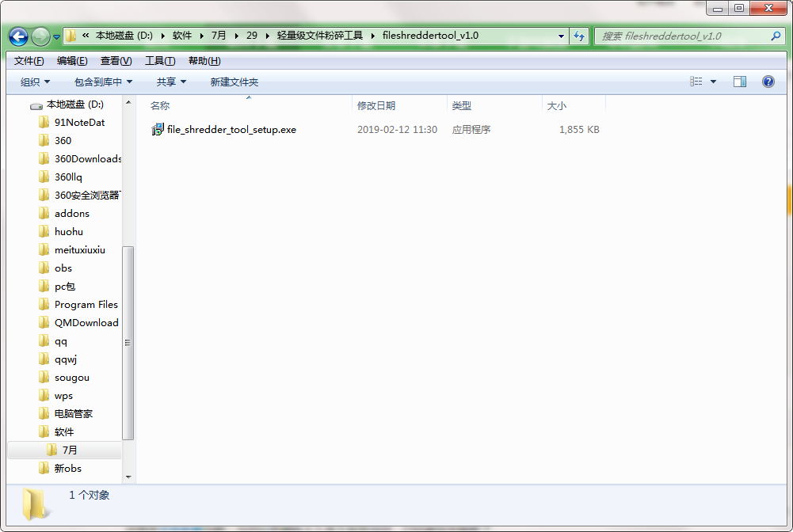Click the file_shredder_tool_setup.exe installer icon
Viewport: 793px width, 532px height.
[158, 129]
